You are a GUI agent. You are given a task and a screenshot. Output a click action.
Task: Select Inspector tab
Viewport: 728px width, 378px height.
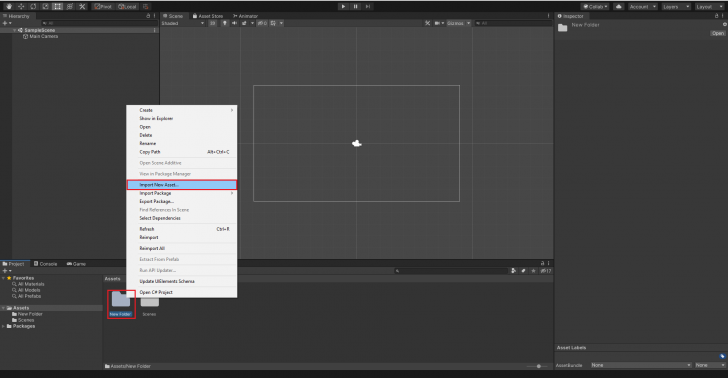[x=571, y=16]
